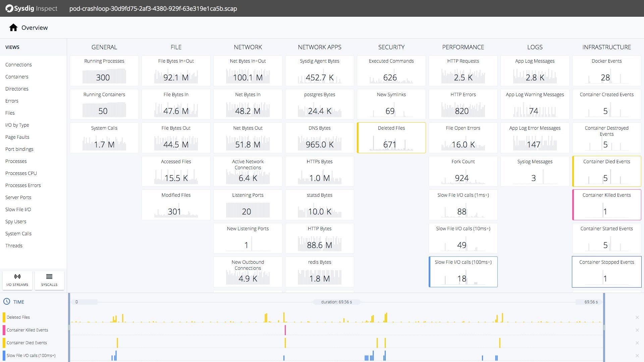Select the New Listening Ports tile

(248, 238)
